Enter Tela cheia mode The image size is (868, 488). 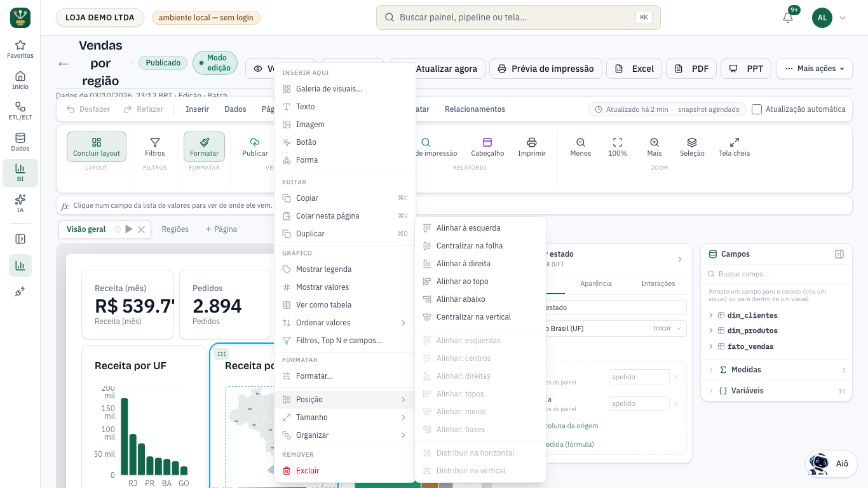(x=734, y=147)
